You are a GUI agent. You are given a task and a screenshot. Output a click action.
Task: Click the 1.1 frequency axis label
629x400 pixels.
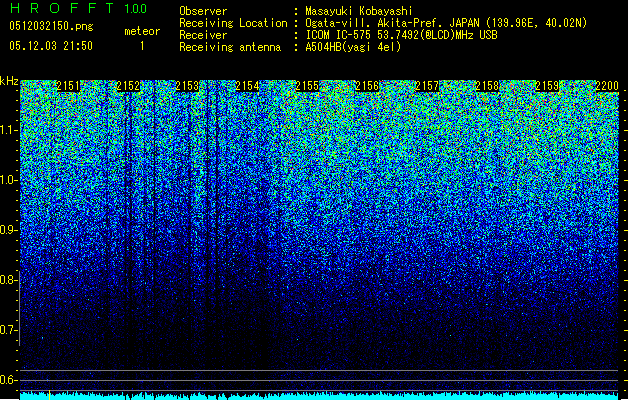pos(9,130)
